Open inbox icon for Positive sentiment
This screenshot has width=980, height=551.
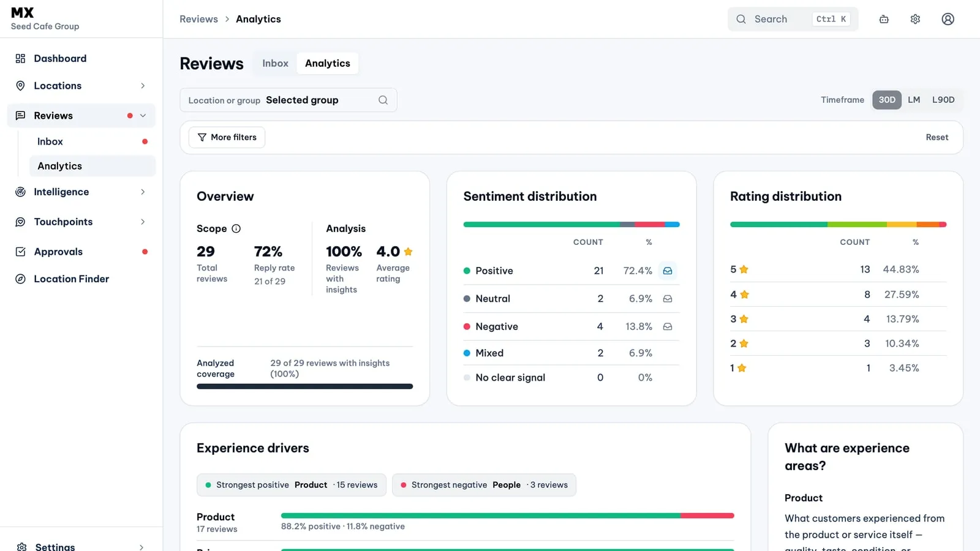(668, 271)
